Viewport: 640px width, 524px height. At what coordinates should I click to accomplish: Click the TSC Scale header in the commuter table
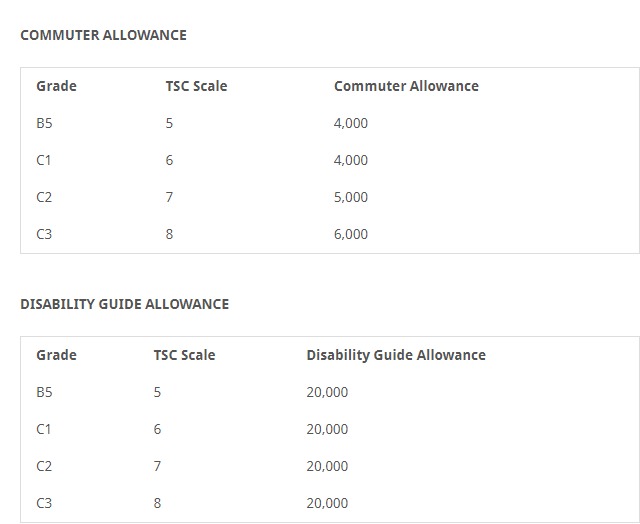(196, 86)
